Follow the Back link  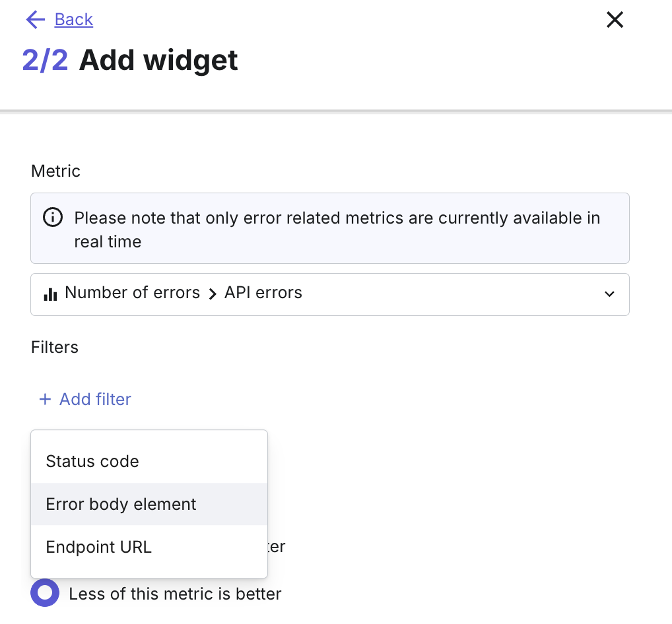click(74, 20)
